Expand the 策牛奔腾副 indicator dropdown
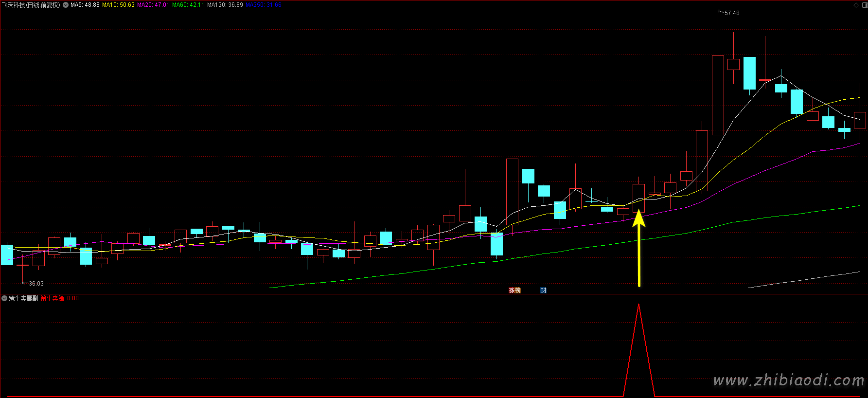The image size is (868, 398). [x=4, y=298]
